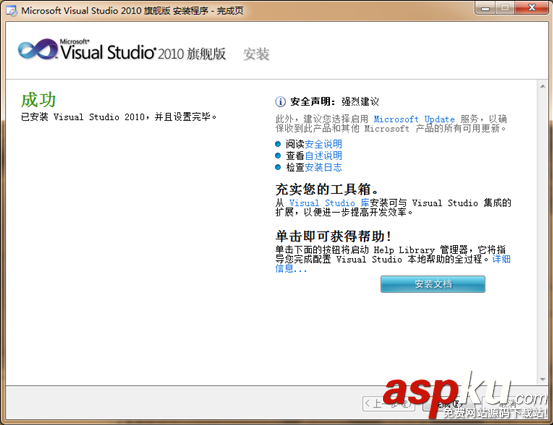This screenshot has height=425, width=553.
Task: Click the 单击即可获得帮助 heading
Action: (333, 236)
